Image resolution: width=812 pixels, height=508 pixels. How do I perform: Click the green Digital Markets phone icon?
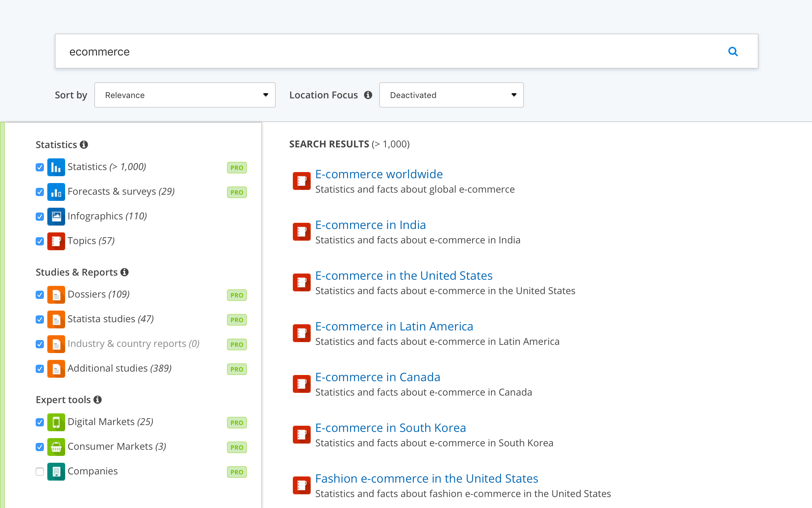click(x=56, y=422)
